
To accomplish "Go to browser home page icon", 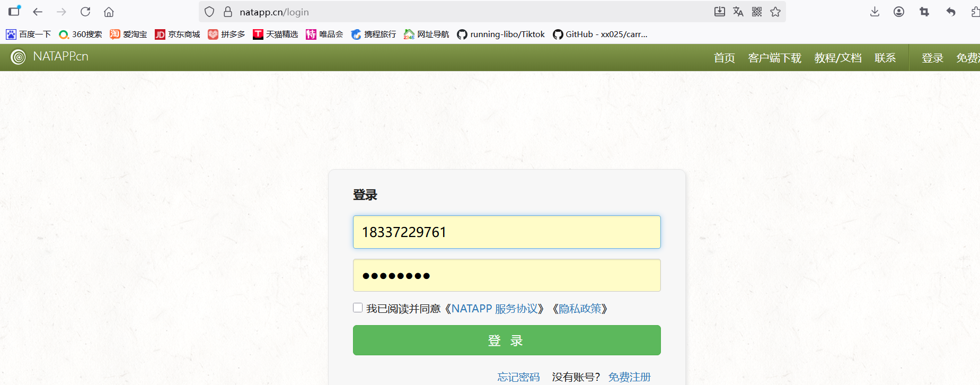I will [109, 12].
